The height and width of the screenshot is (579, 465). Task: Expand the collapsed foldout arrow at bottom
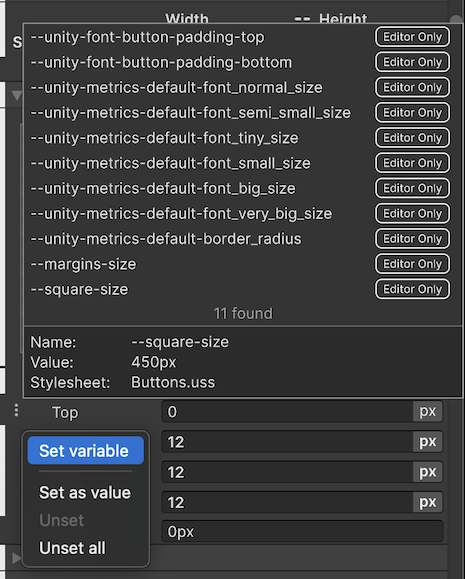(x=16, y=558)
